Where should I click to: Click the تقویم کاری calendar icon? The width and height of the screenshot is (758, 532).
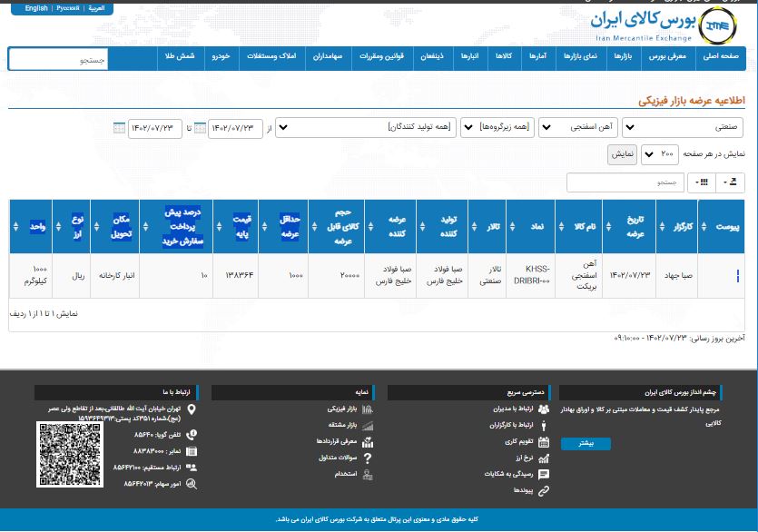[544, 441]
